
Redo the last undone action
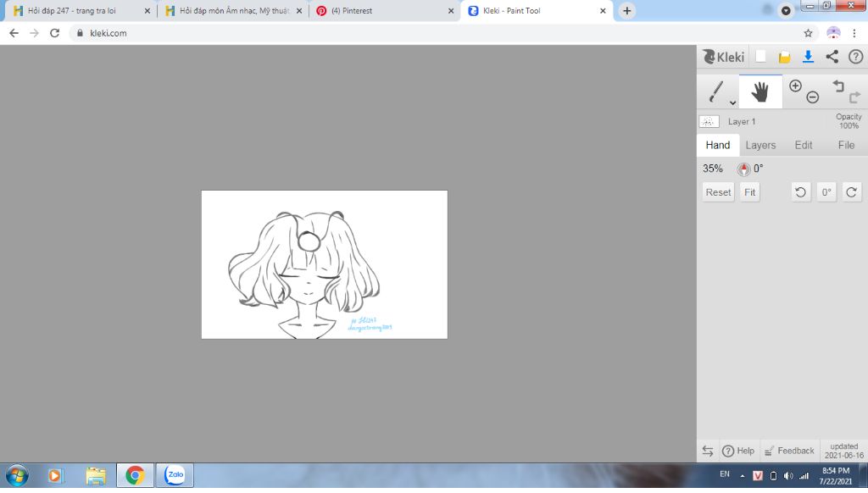pyautogui.click(x=854, y=97)
